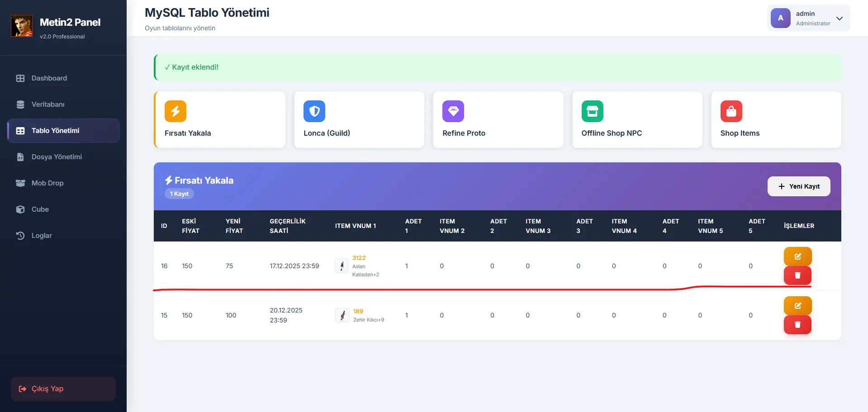
Task: Open the Mob Drop sidebar item
Action: tap(47, 183)
